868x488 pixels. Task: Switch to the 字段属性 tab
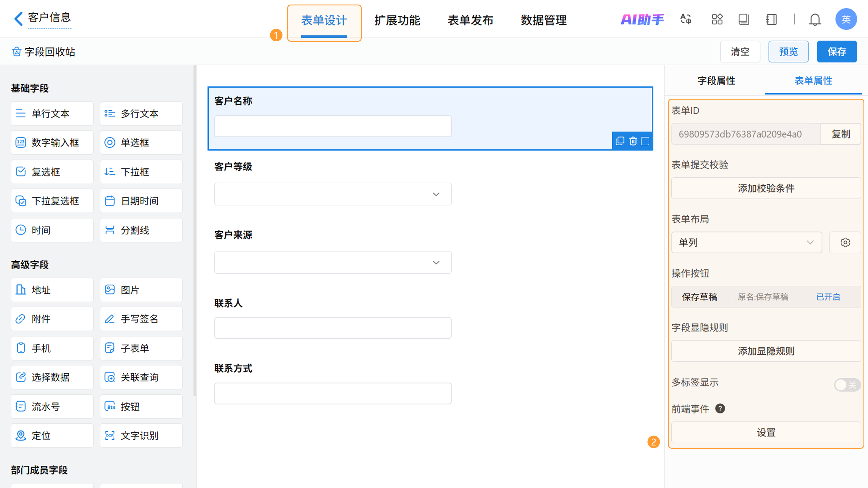[716, 81]
